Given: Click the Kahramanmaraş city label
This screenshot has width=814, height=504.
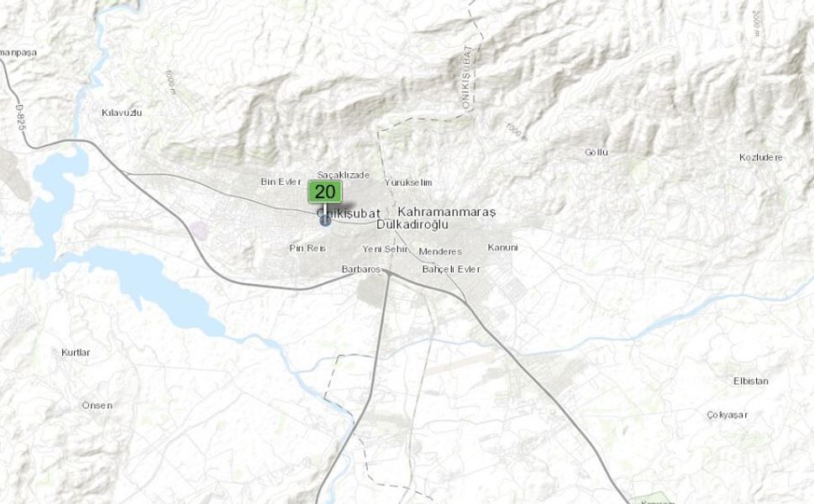Looking at the screenshot, I should 446,212.
